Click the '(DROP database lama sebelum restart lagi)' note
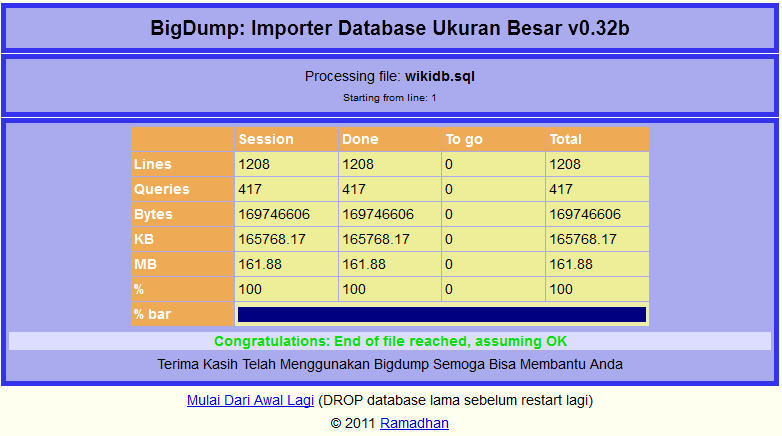Screen dimensions: 782x436 (455, 400)
